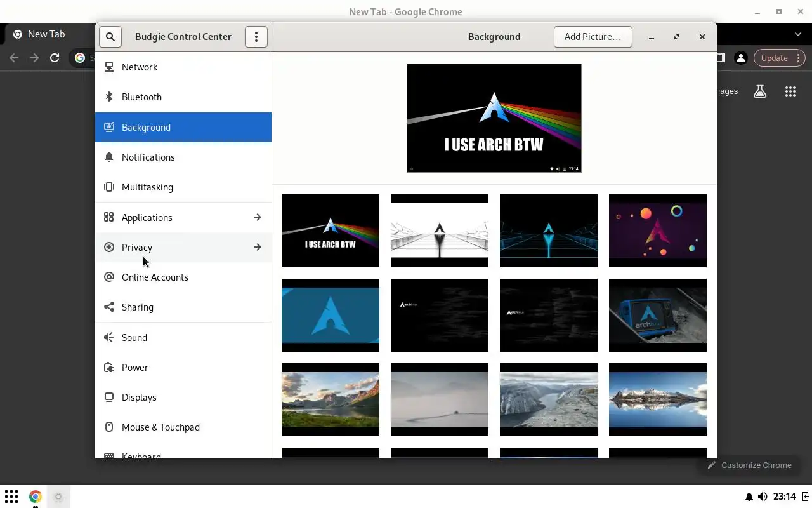The height and width of the screenshot is (508, 812).
Task: Select the Bluetooth settings panel
Action: click(183, 97)
